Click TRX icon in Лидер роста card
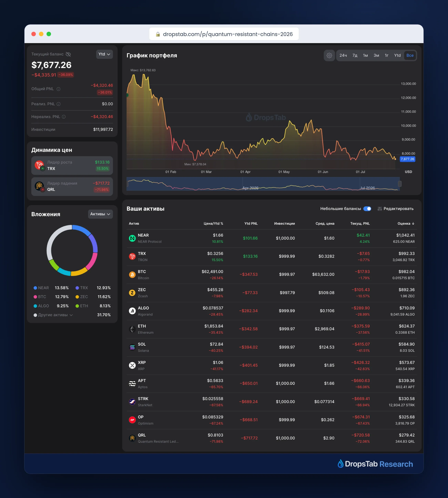 pos(39,165)
